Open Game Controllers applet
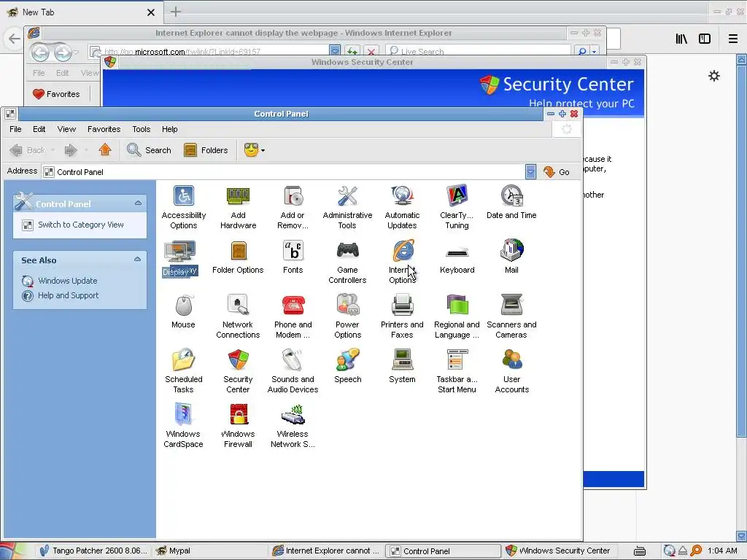The height and width of the screenshot is (560, 747). (x=347, y=262)
